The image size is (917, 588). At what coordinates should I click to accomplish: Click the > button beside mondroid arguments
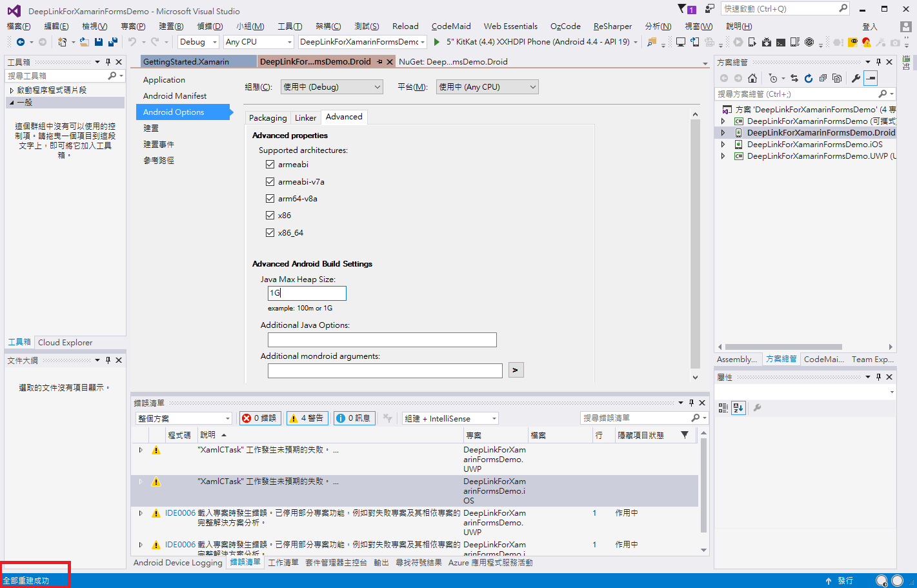516,370
